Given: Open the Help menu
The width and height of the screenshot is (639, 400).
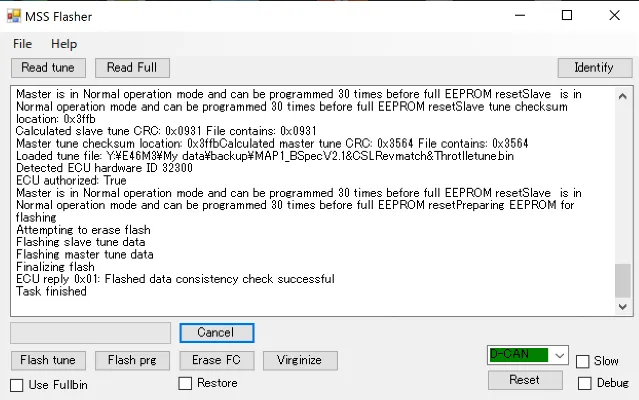Looking at the screenshot, I should 64,44.
